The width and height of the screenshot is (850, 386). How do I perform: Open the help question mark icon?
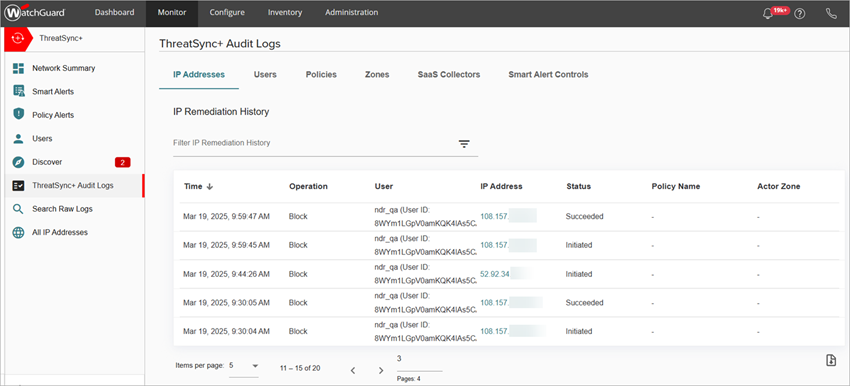pos(799,14)
